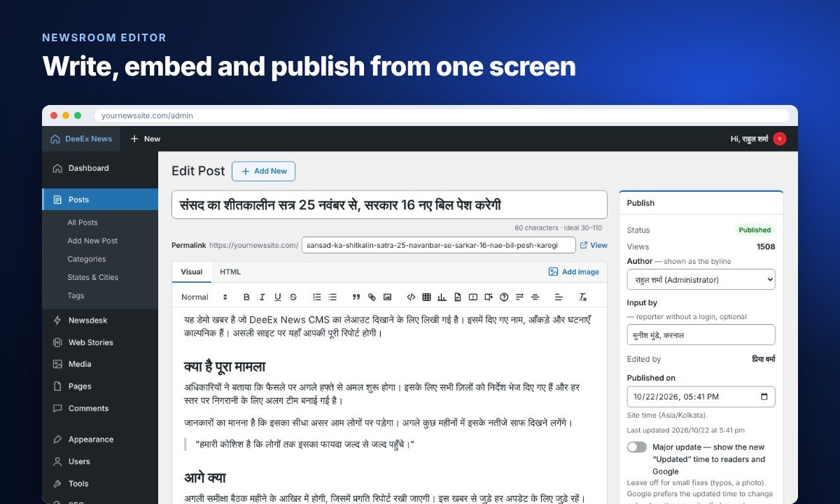
Task: Open the View post link
Action: (x=594, y=245)
